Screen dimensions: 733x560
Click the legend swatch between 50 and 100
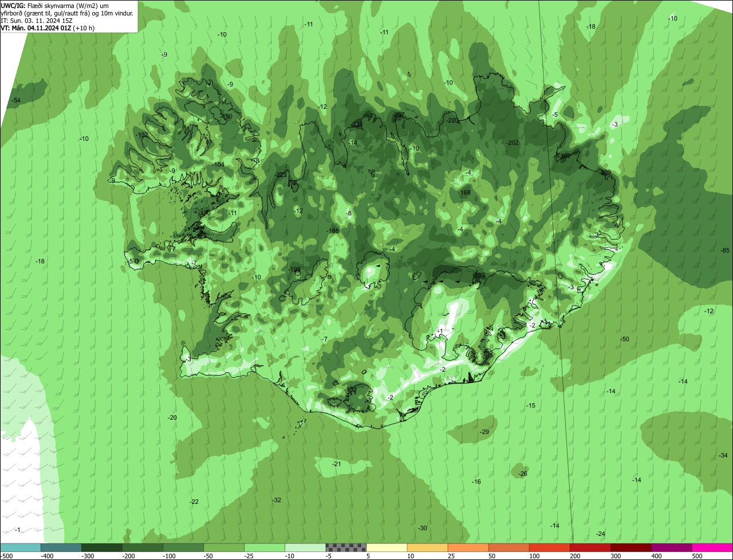tap(509, 547)
